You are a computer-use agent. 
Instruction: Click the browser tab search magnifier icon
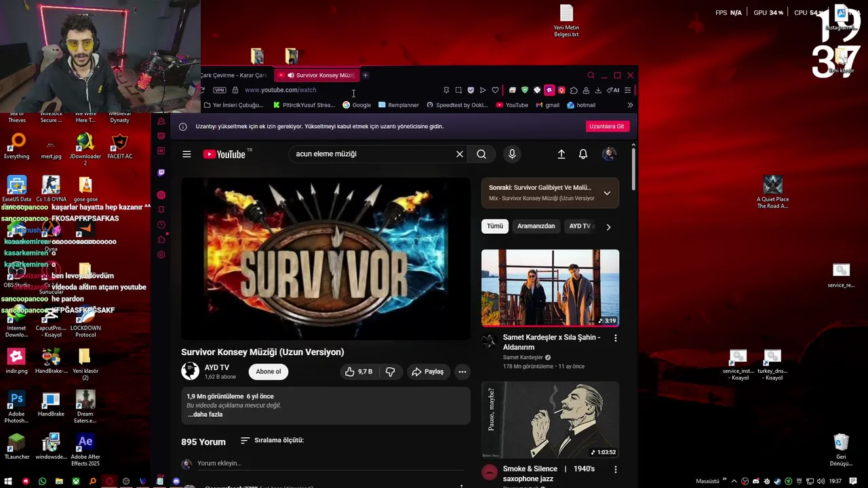pos(591,75)
